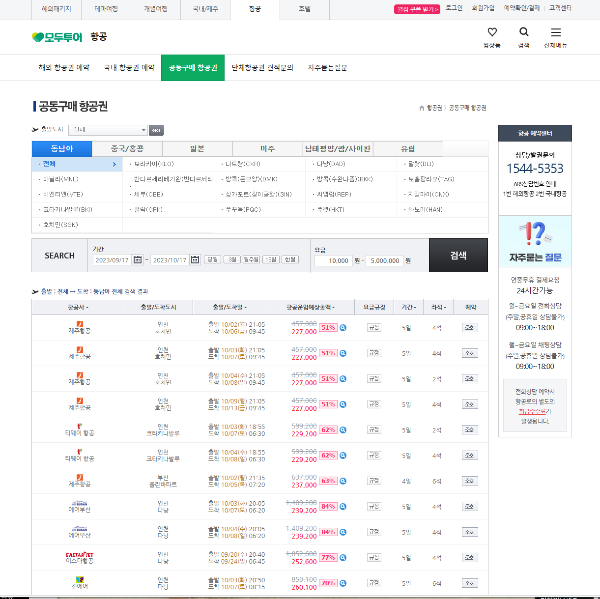Viewport: 600px width, 599px height.
Task: Open 해외 항공권 예약 menu item
Action: click(64, 68)
